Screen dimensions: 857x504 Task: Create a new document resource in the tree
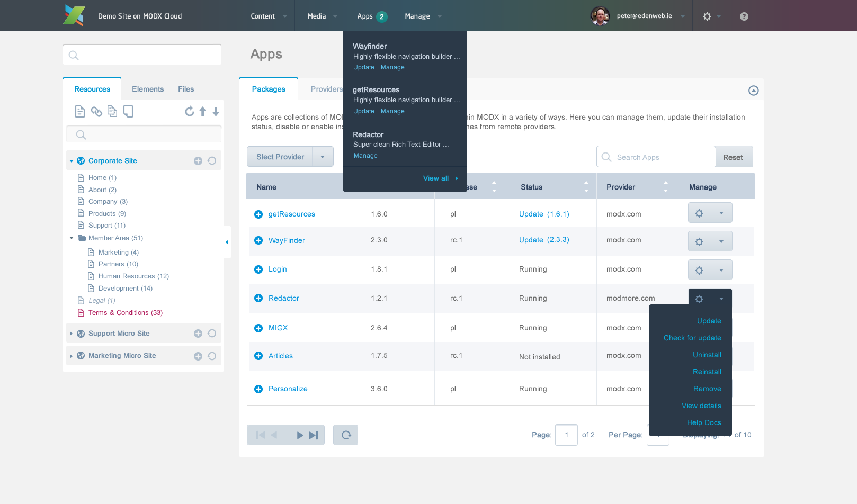[x=79, y=111]
